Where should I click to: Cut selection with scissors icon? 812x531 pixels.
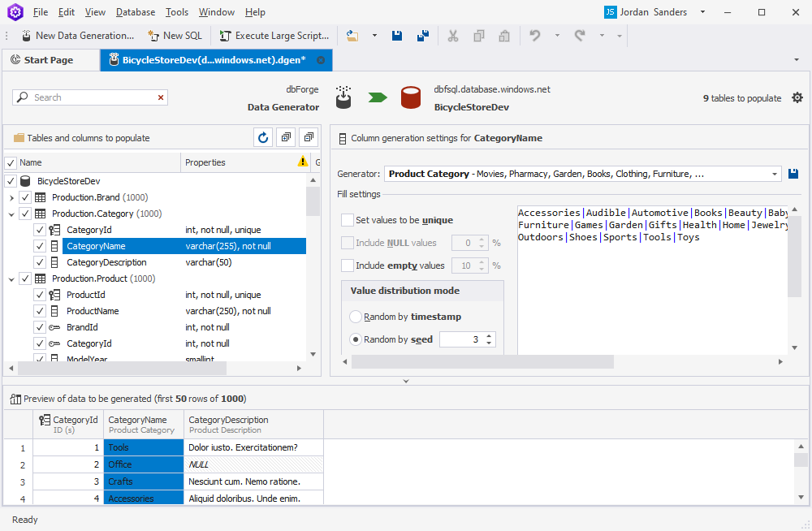coord(452,36)
